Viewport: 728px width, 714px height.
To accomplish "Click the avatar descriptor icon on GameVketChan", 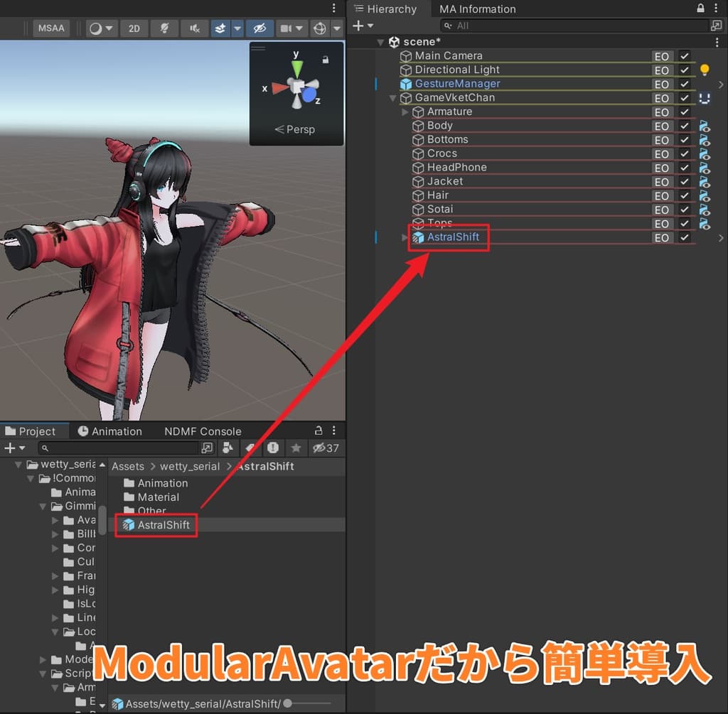I will point(705,98).
